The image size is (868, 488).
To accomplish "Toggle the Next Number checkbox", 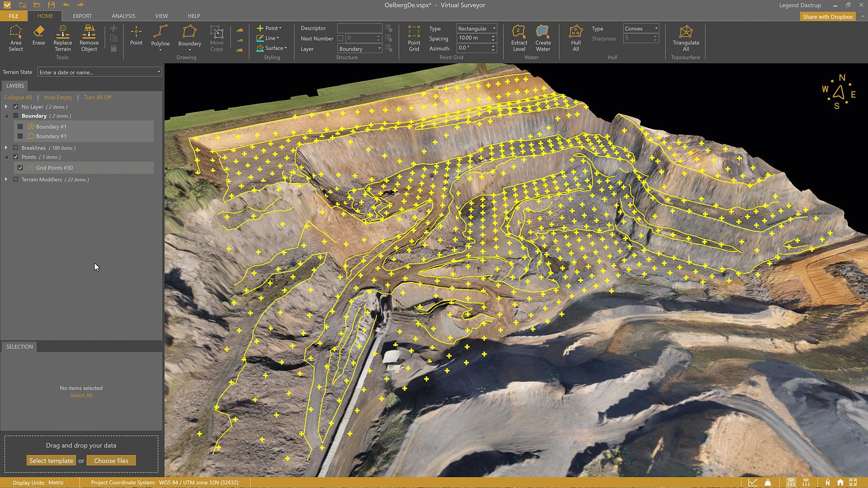I will point(340,38).
